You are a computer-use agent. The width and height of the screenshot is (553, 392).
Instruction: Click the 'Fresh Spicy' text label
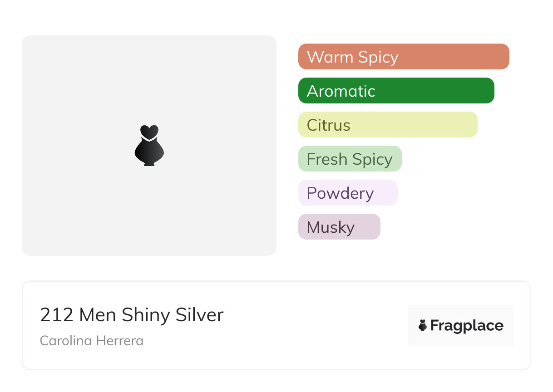[350, 159]
